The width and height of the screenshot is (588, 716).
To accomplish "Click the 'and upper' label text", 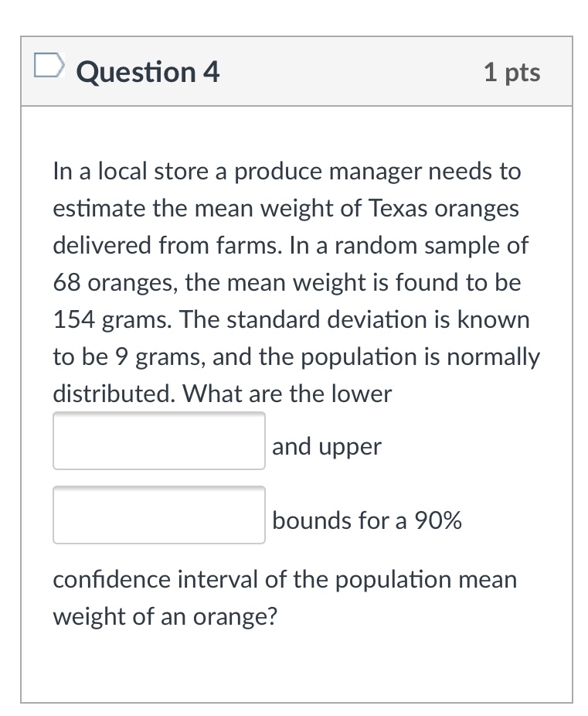I will click(326, 446).
